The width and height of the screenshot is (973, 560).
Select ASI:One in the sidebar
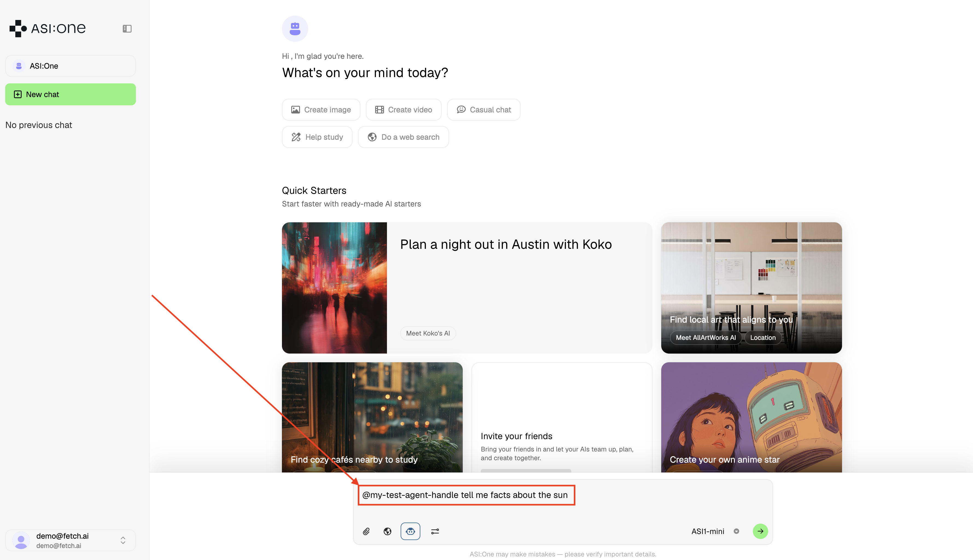(x=70, y=66)
